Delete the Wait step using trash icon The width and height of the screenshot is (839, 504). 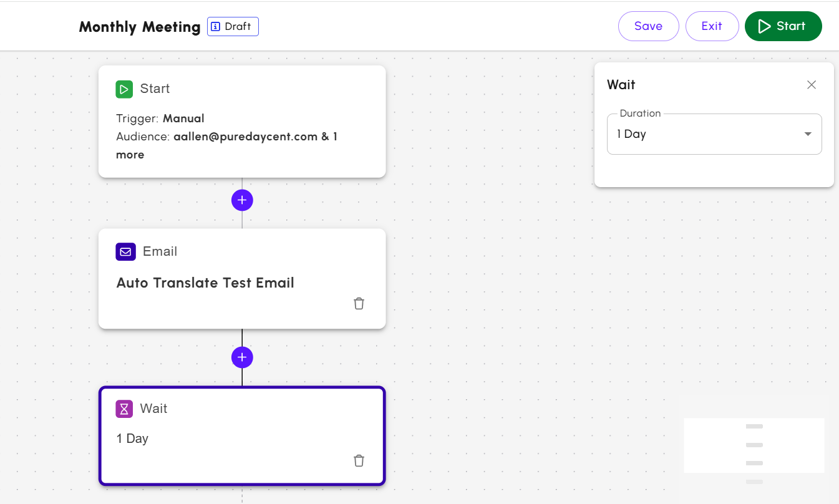(359, 461)
